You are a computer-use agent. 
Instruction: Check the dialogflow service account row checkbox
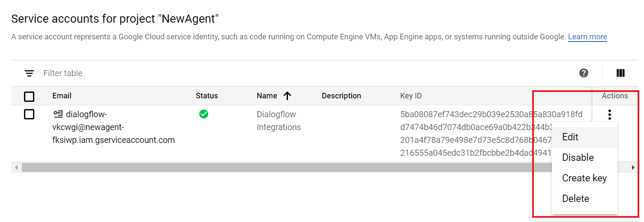point(29,115)
